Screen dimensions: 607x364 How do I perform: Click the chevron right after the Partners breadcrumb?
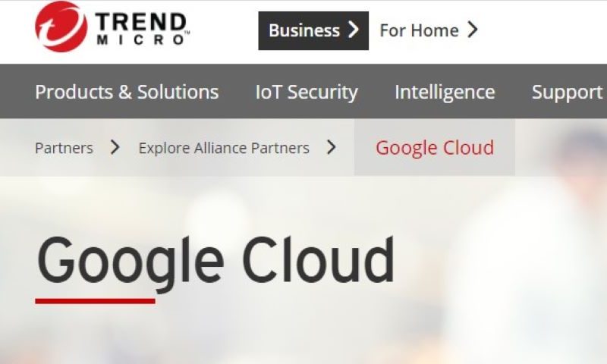coord(115,147)
